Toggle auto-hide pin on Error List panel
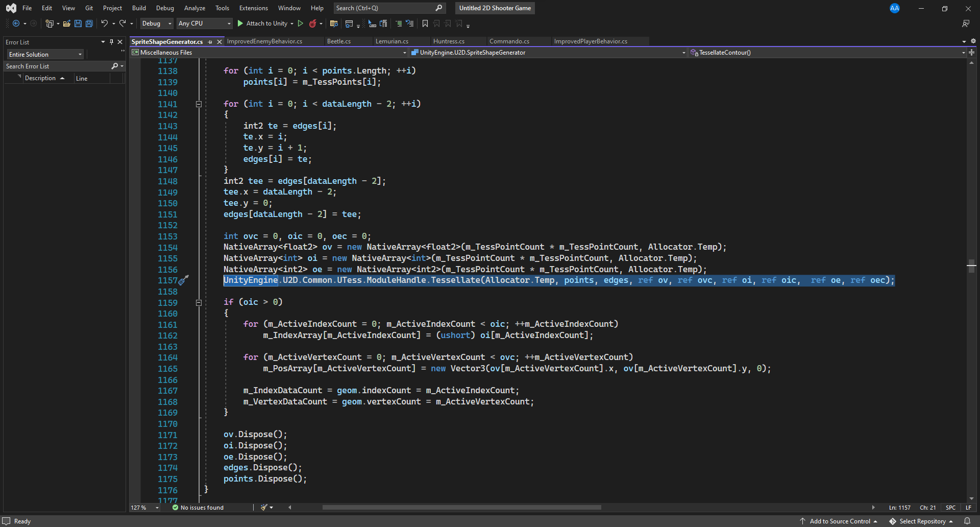The height and width of the screenshot is (527, 980). click(111, 42)
